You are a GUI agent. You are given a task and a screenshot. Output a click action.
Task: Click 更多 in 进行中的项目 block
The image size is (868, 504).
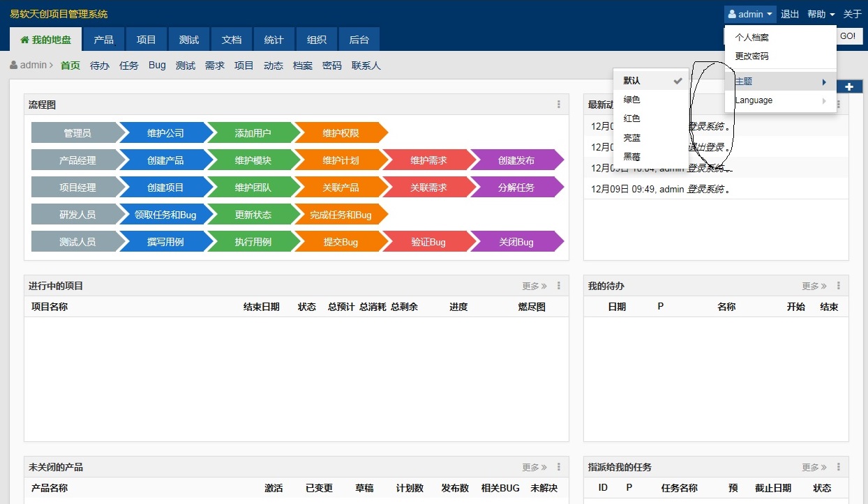[x=534, y=286]
